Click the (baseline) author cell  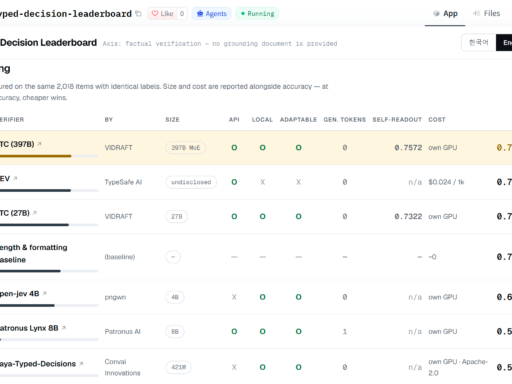[x=120, y=257]
